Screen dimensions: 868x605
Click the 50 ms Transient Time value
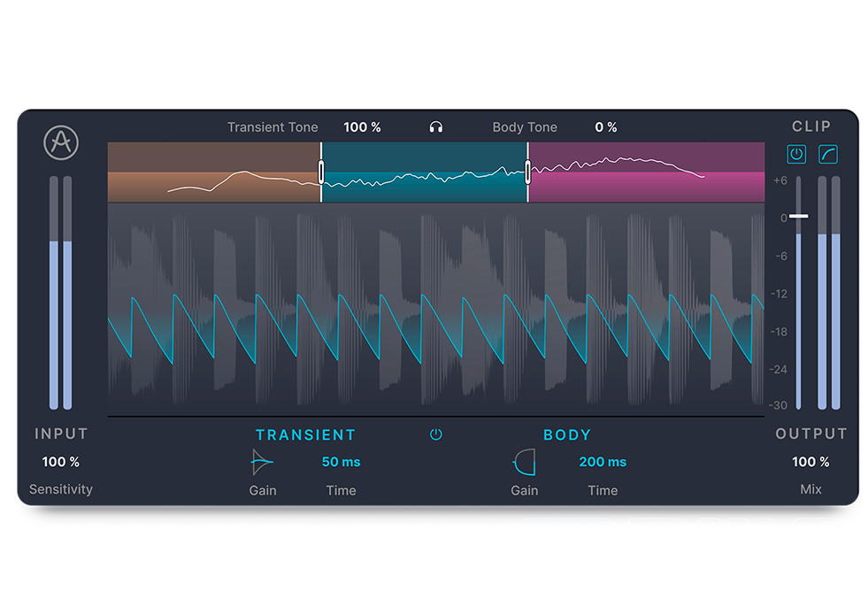coord(341,461)
